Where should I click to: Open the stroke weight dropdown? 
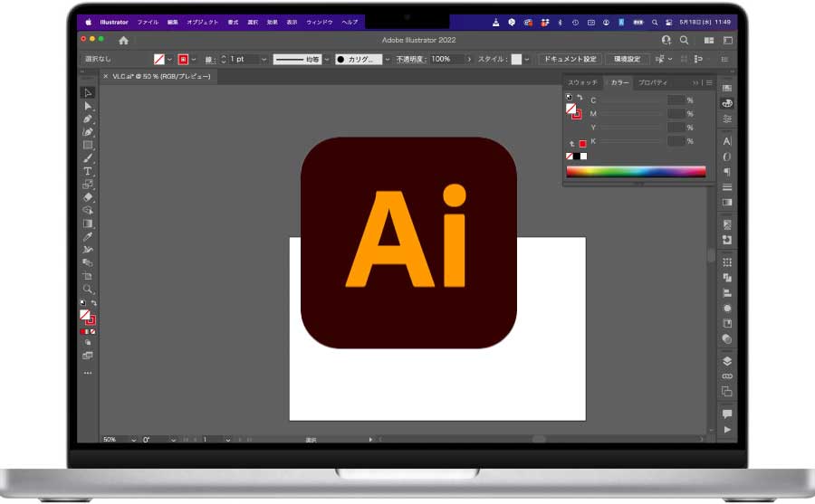264,59
